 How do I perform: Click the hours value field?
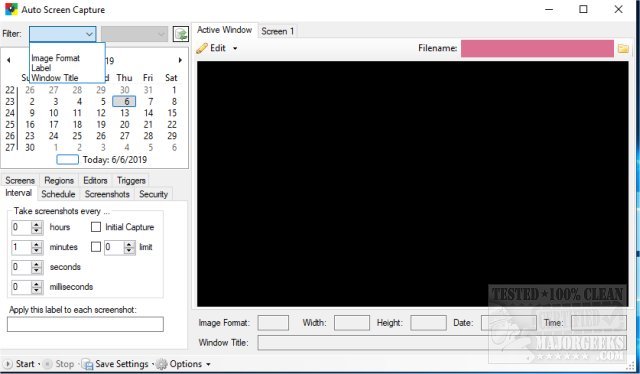click(x=22, y=227)
